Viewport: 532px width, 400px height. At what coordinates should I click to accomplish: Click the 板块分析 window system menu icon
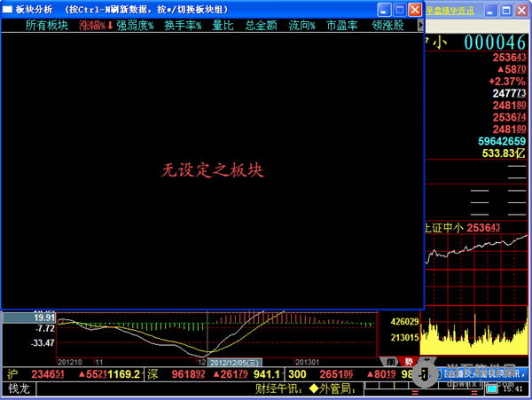click(7, 10)
